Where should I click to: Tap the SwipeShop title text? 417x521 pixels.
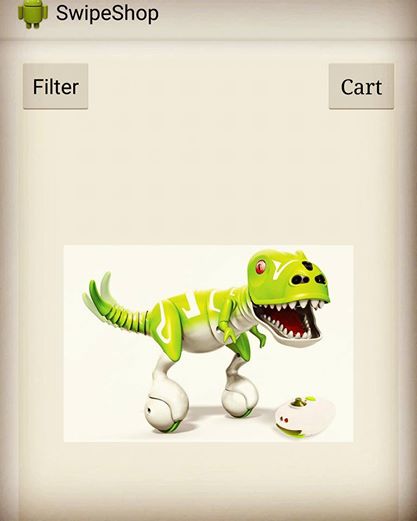click(107, 14)
